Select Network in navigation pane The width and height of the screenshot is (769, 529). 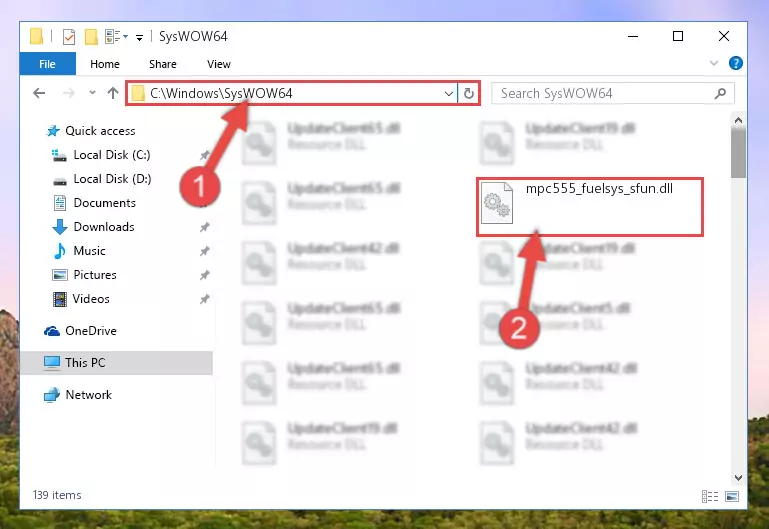(88, 395)
